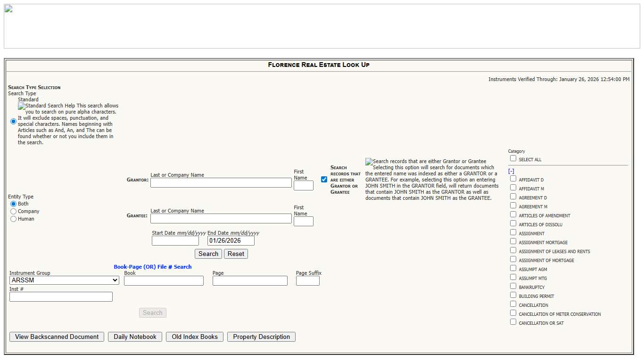This screenshot has width=644, height=362.
Task: Check the ASSIGNMENT MORTGAGE category
Action: (x=513, y=242)
